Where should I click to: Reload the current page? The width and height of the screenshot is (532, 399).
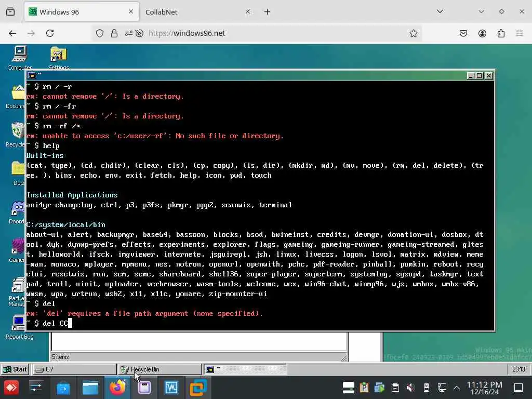(50, 33)
